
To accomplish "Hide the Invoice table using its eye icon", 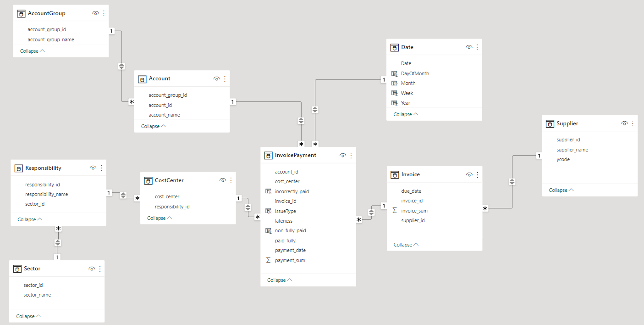I will pyautogui.click(x=469, y=174).
